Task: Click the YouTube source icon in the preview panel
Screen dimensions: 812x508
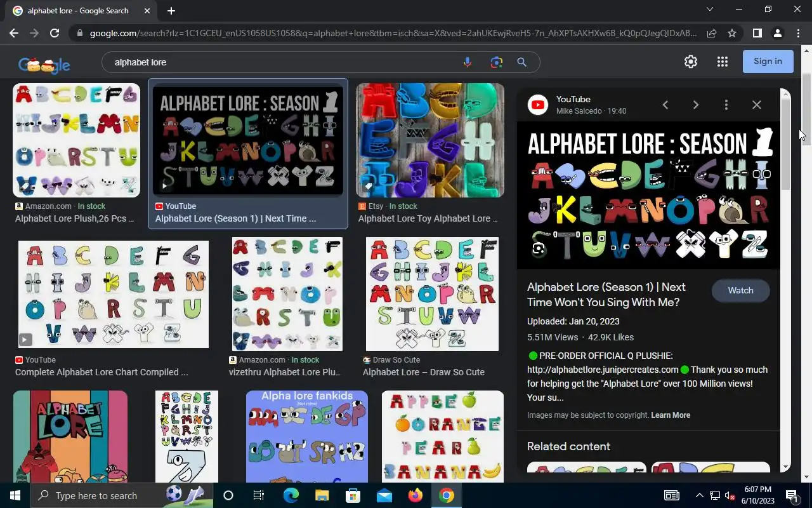Action: [538, 105]
